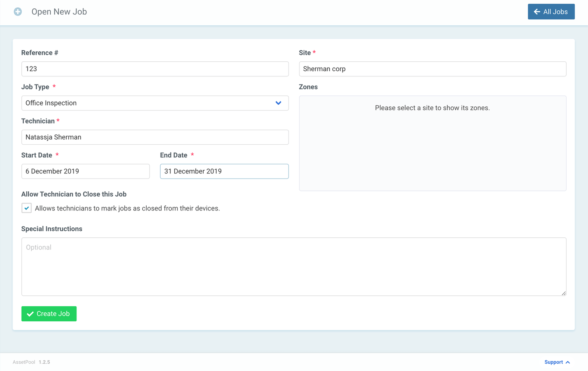588x371 pixels.
Task: Click the Special Instructions text area
Action: click(294, 267)
